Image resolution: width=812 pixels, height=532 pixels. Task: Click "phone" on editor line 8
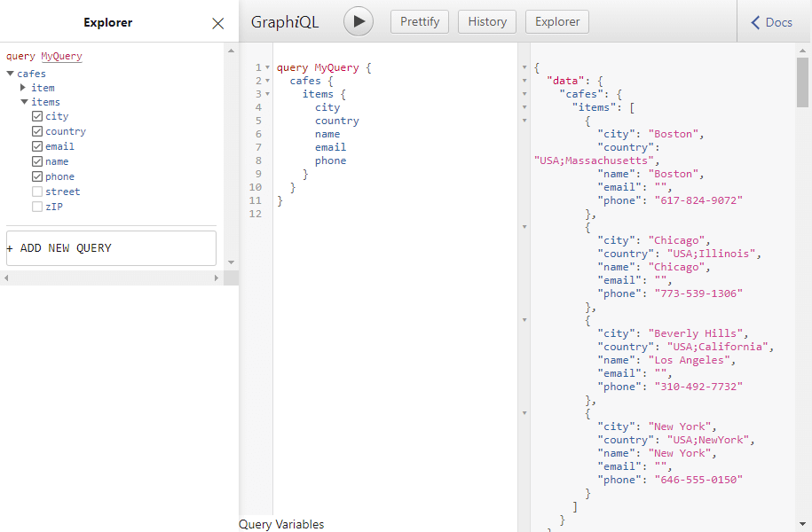coord(330,161)
